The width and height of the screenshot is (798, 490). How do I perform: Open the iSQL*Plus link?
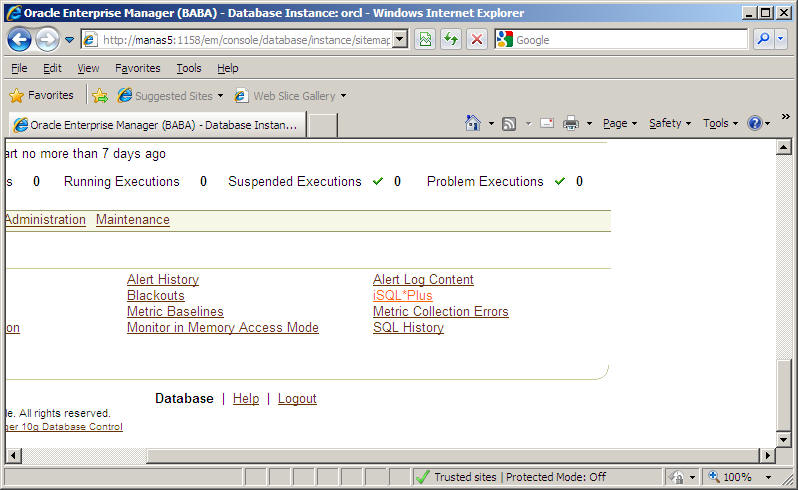pyautogui.click(x=402, y=296)
